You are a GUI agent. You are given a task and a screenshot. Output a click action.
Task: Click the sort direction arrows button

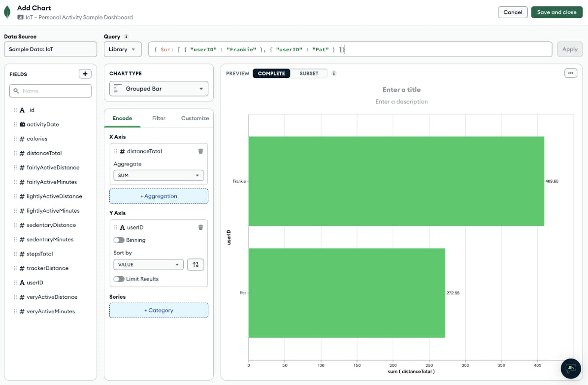(x=196, y=264)
